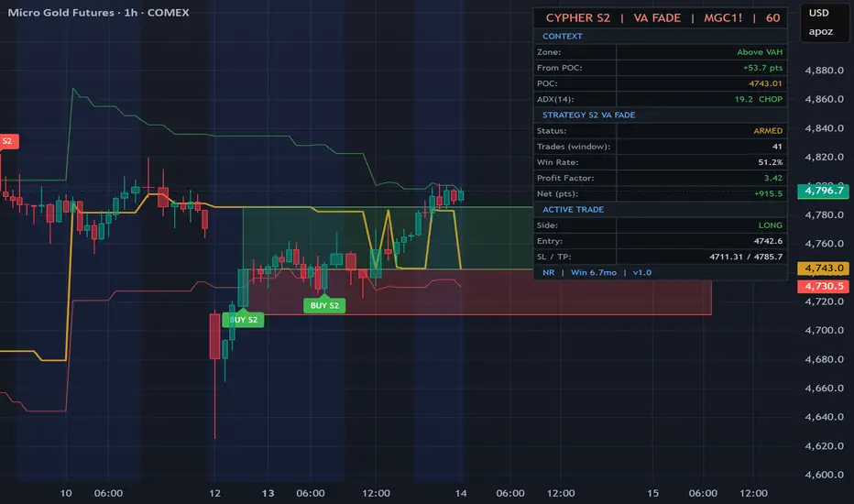The width and height of the screenshot is (854, 504).
Task: Click the 4,600.0 price axis label
Action: 824,475
